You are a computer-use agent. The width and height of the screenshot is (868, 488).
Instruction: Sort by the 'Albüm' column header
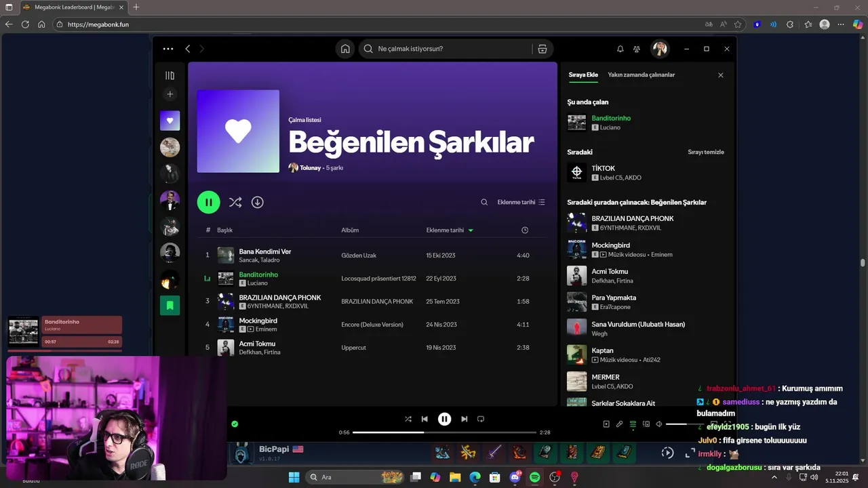click(x=350, y=230)
